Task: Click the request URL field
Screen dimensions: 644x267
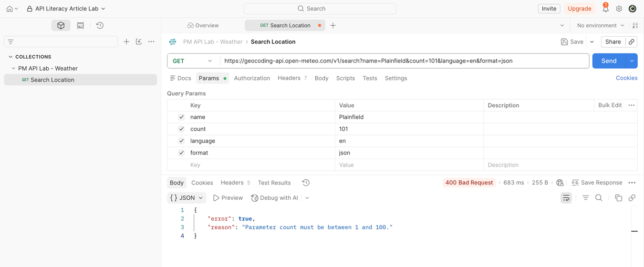Action: tap(405, 61)
